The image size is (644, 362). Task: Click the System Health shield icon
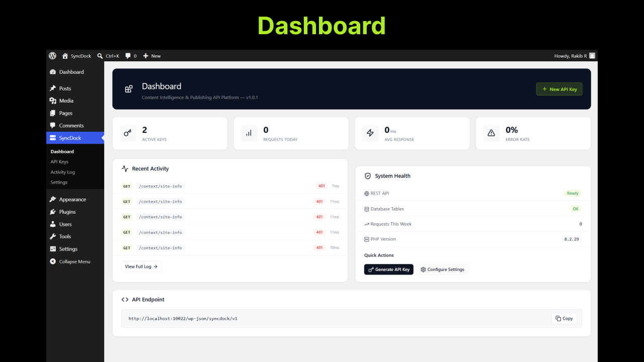pyautogui.click(x=368, y=176)
